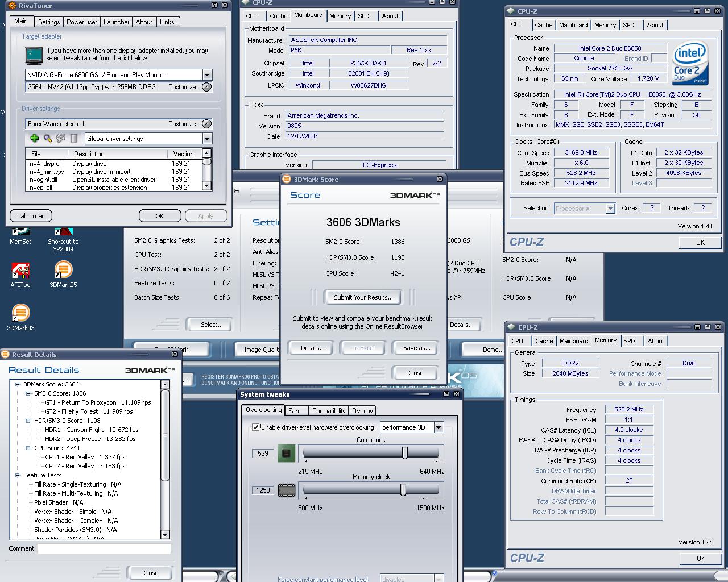
Task: Switch to the Power user tab in RivaTuner
Action: point(81,22)
